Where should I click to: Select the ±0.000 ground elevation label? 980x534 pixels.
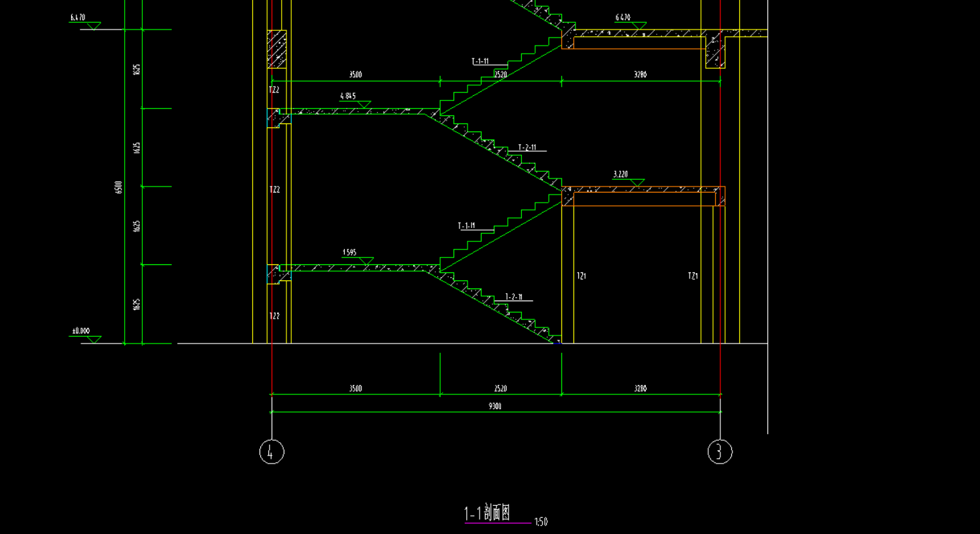[81, 331]
